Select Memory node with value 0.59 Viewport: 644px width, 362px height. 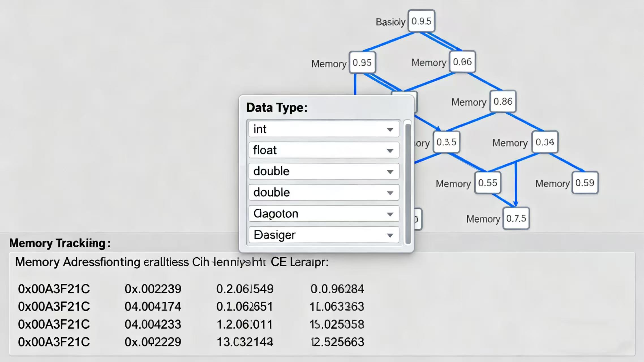pos(585,183)
